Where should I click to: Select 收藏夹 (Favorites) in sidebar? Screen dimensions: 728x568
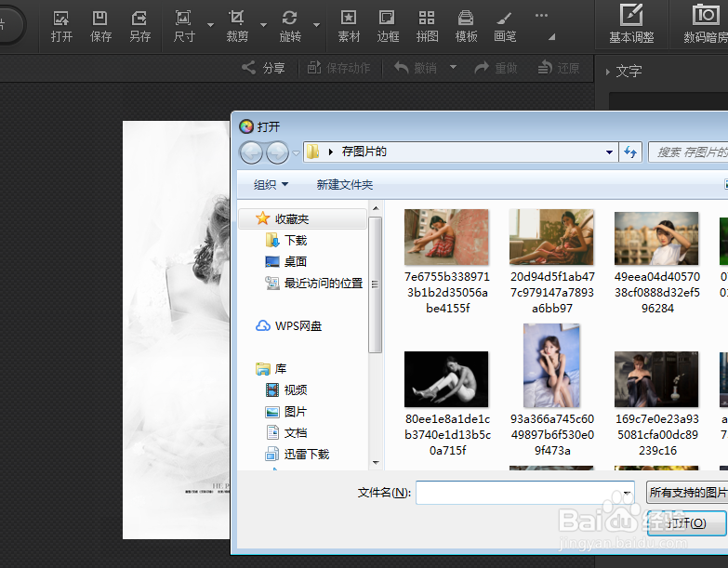coord(303,218)
